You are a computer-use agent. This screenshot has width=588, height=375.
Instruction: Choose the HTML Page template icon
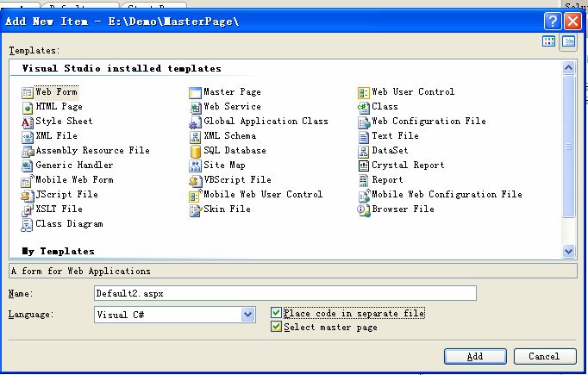point(28,108)
